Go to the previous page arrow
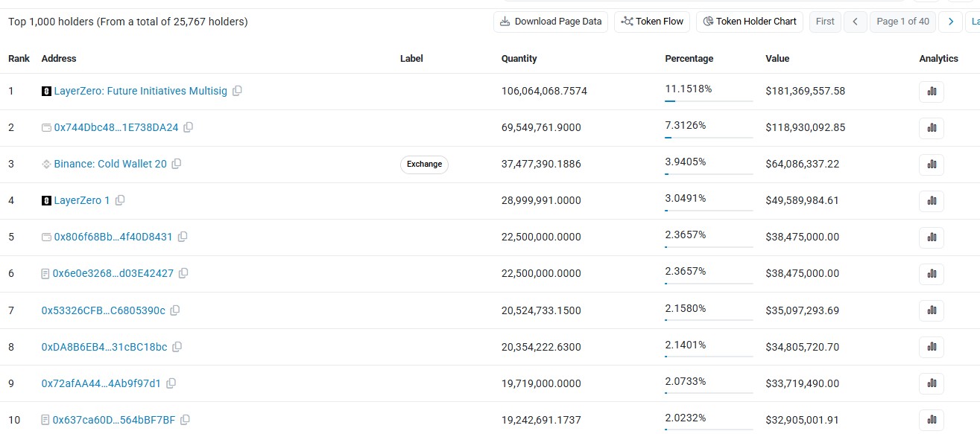The image size is (980, 434). [856, 22]
